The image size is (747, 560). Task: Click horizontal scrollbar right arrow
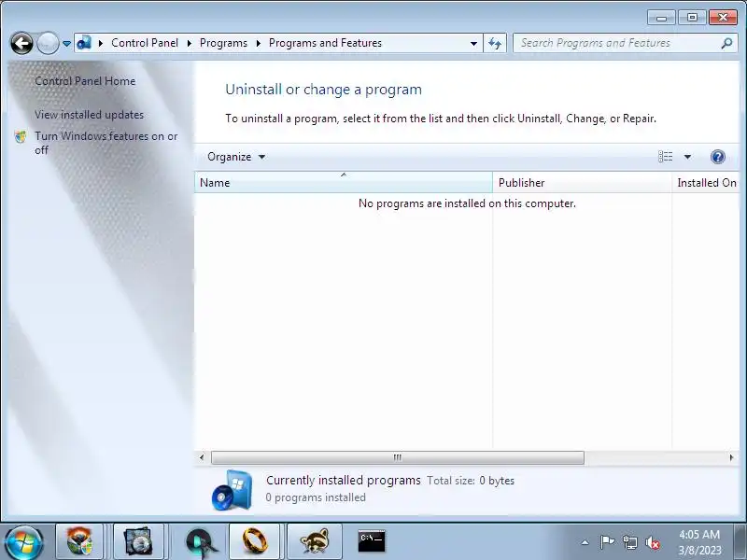(x=731, y=457)
